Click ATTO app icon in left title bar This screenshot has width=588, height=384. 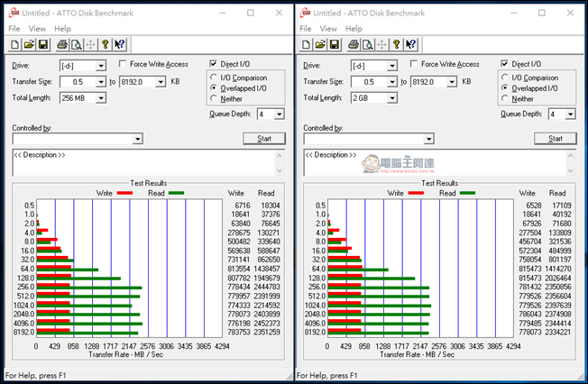14,13
